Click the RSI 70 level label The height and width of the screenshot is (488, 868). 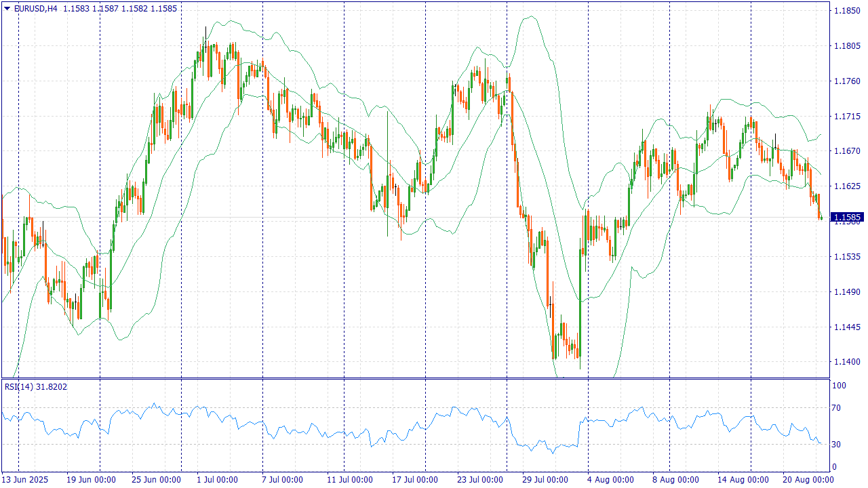pyautogui.click(x=837, y=408)
